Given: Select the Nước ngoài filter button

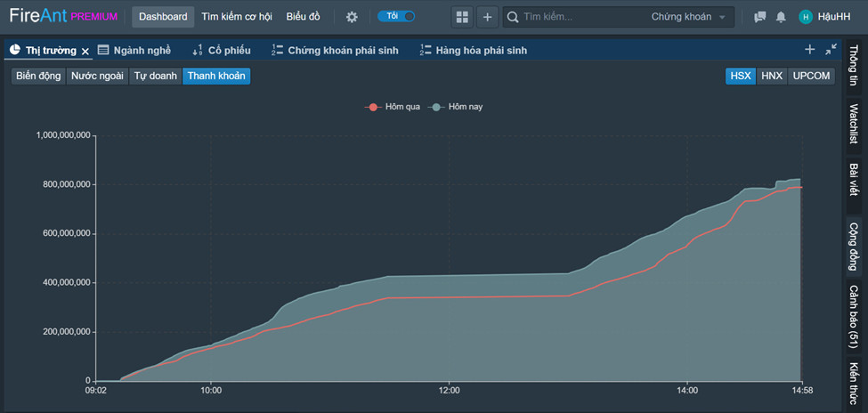Looking at the screenshot, I should 98,76.
